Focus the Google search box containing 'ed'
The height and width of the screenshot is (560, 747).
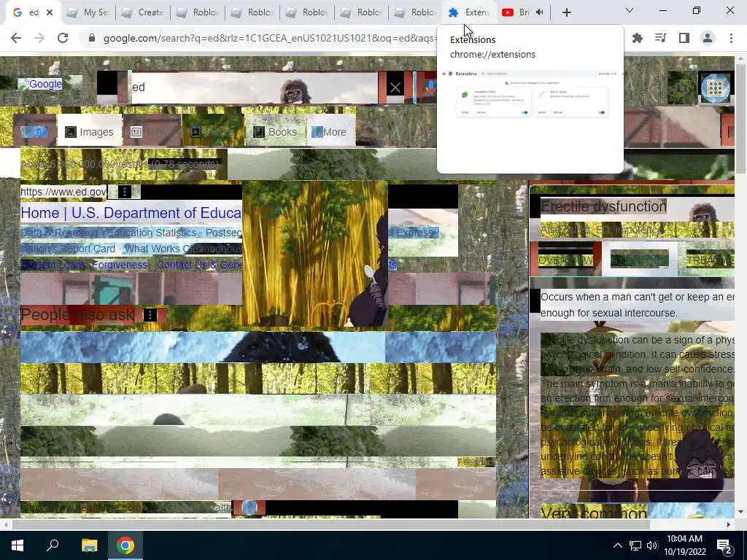coord(255,87)
